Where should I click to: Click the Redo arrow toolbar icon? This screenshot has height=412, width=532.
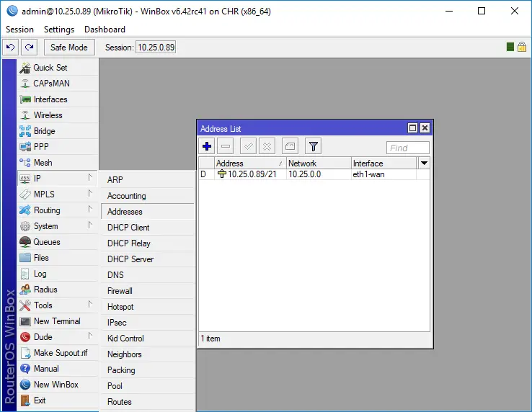tap(29, 47)
